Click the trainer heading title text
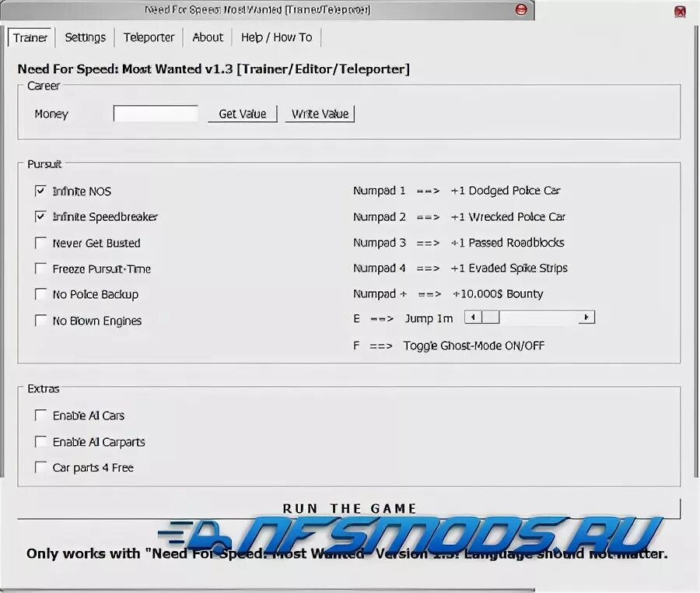The width and height of the screenshot is (700, 593). tap(213, 69)
